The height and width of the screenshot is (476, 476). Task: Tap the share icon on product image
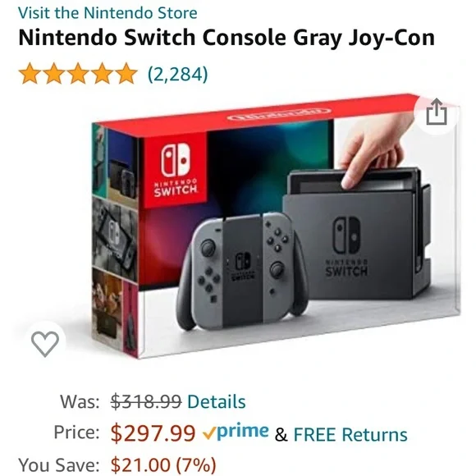point(437,112)
